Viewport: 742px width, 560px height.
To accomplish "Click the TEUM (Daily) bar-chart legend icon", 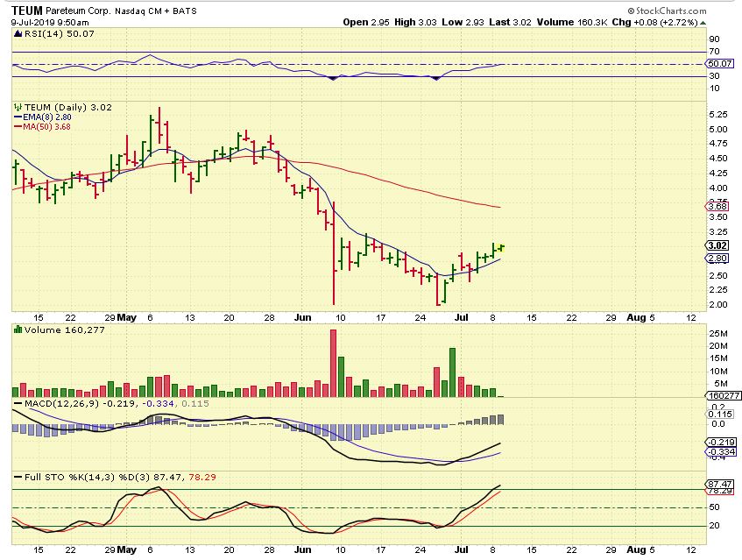I will 18,108.
